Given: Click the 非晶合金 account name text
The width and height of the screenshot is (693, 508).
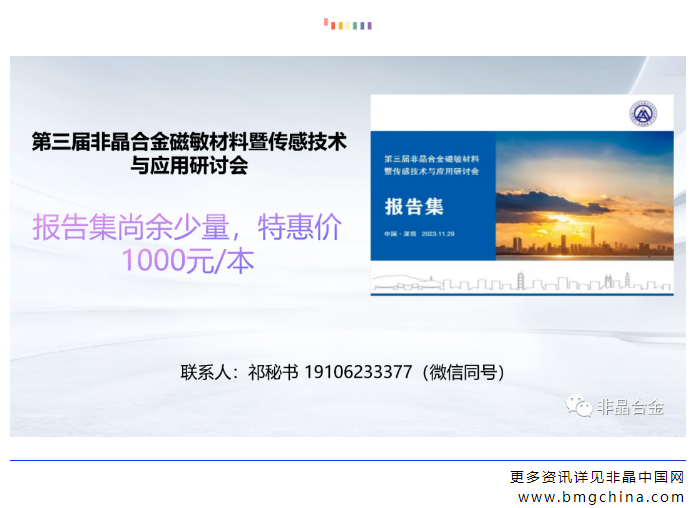Looking at the screenshot, I should (630, 407).
